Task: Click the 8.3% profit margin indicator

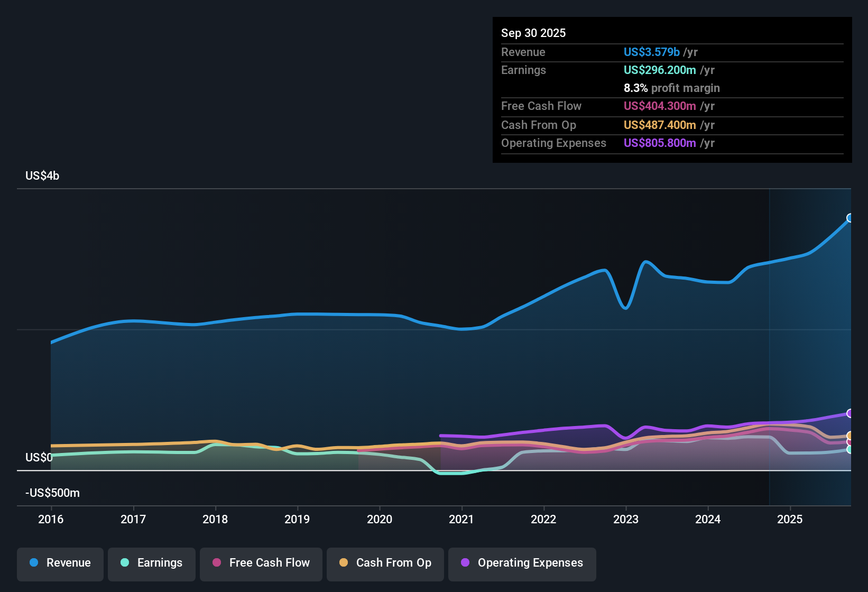Action: [672, 88]
